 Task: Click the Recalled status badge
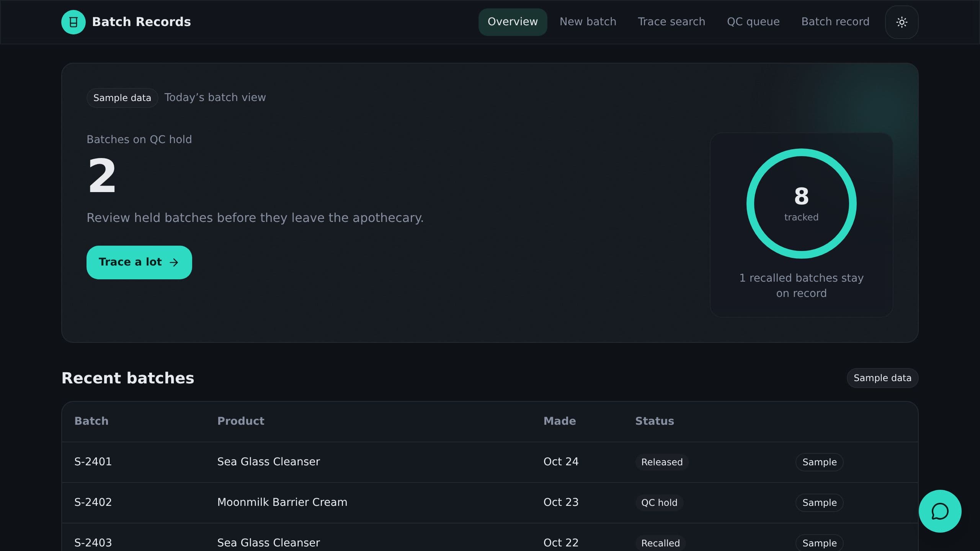tap(660, 543)
